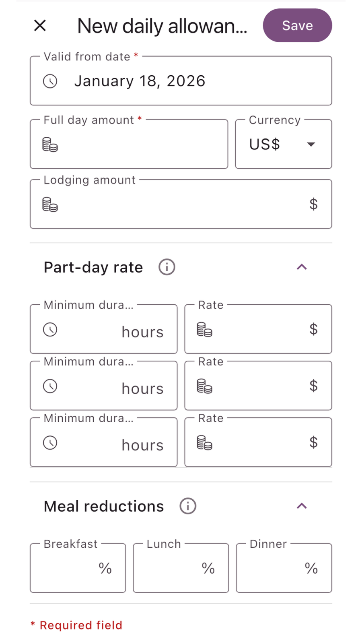
Task: Focus the Full day amount field
Action: [x=137, y=144]
